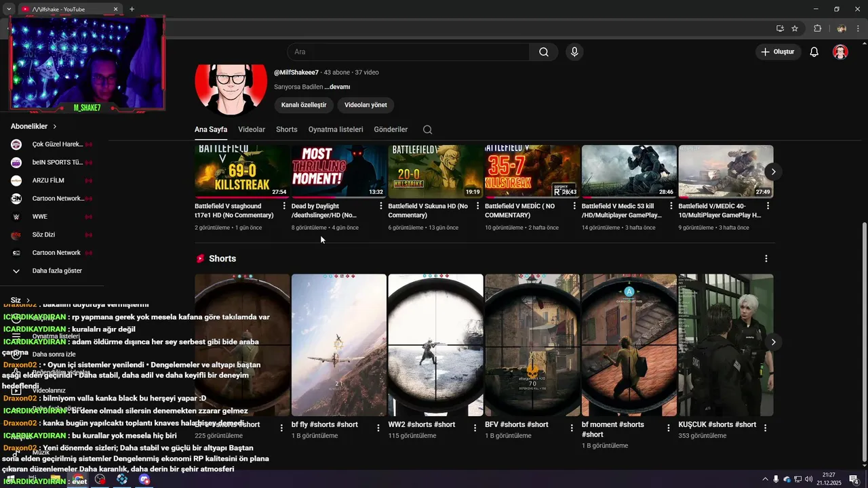Image resolution: width=868 pixels, height=488 pixels.
Task: Open Battlefield V 20-0 killstrike thumbnail
Action: tap(435, 171)
